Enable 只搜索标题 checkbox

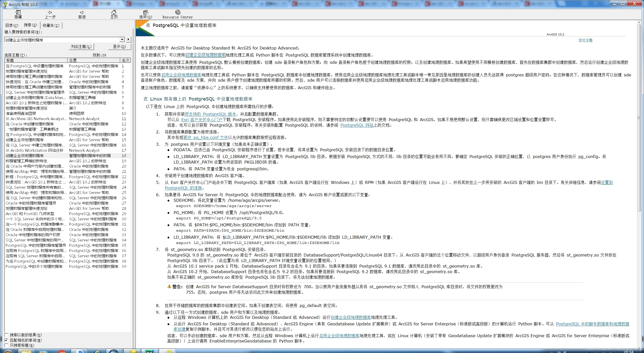click(x=7, y=345)
